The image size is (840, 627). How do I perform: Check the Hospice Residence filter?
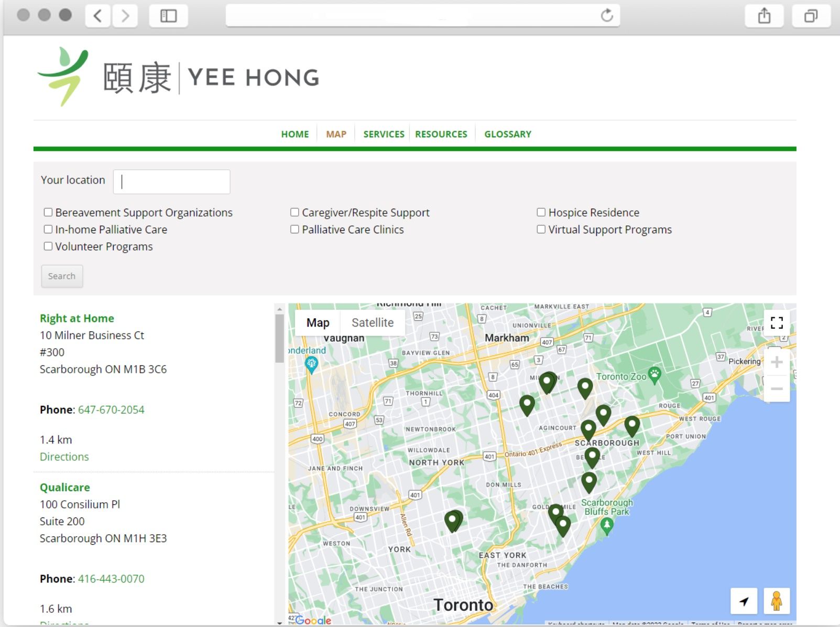[x=541, y=212]
